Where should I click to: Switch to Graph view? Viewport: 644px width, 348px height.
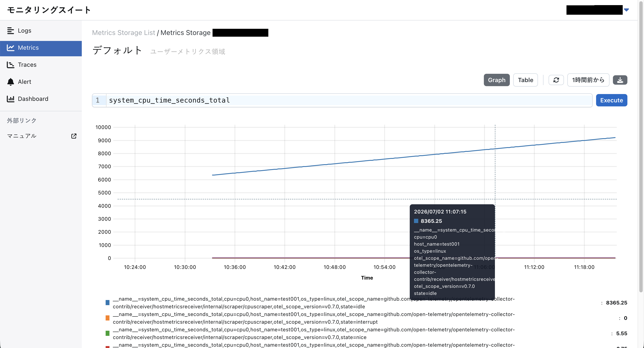coord(496,80)
